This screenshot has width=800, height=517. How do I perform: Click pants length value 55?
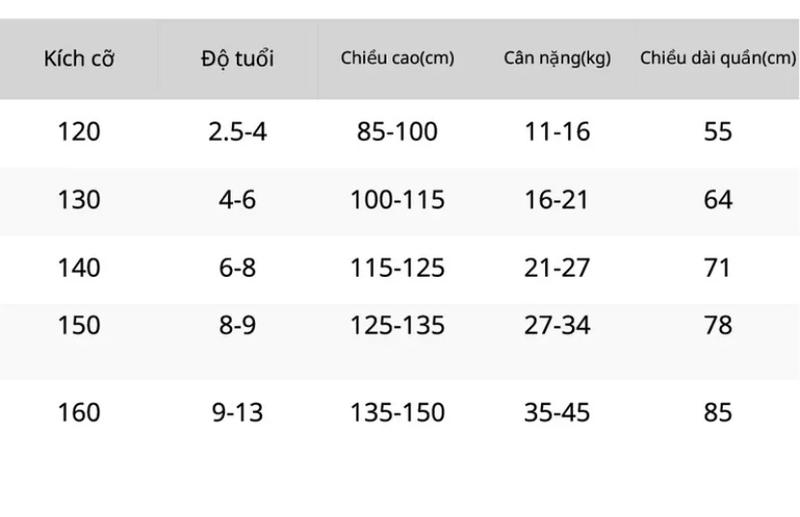click(x=718, y=132)
